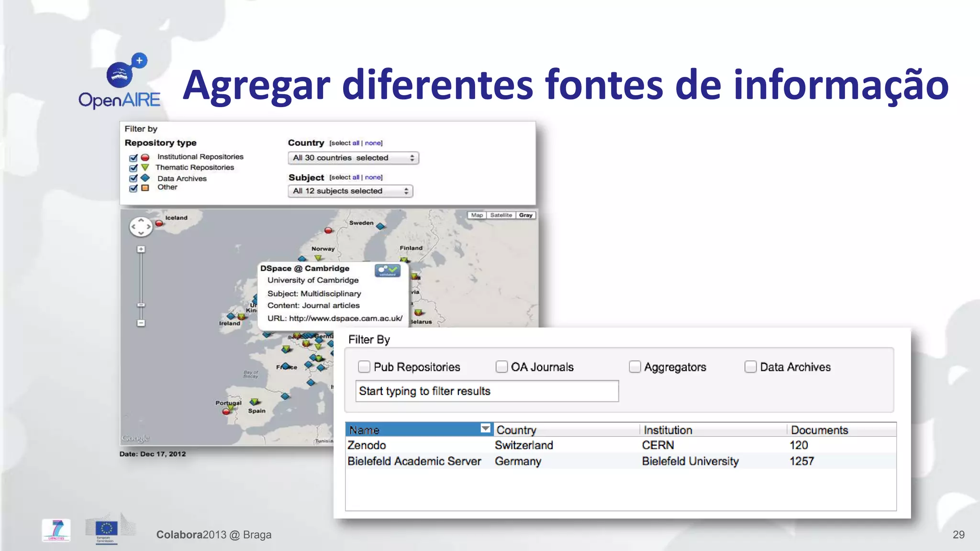980x551 pixels.
Task: Click the green triangle marker under Norway
Action: 318,258
